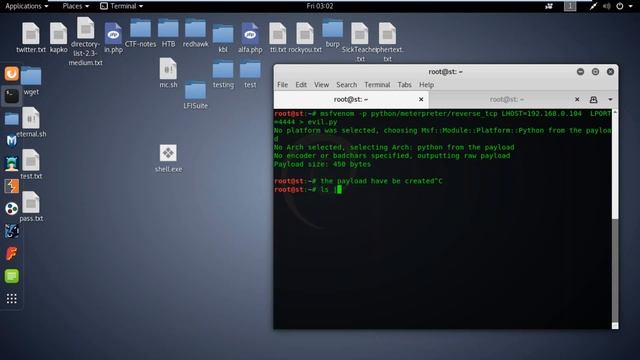Switch workspace indicator 1
640x360 pixels.
coord(570,6)
